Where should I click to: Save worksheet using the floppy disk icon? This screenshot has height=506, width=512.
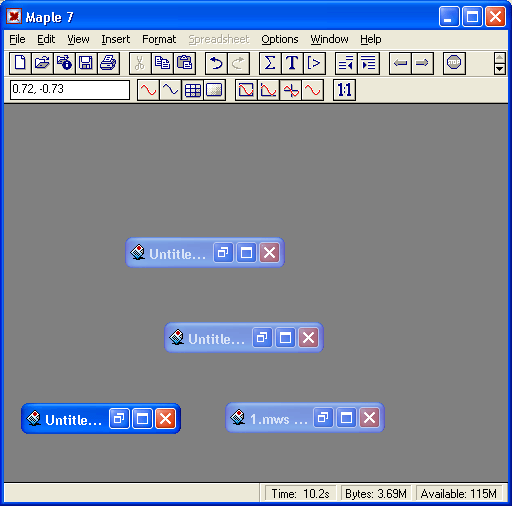(x=86, y=63)
